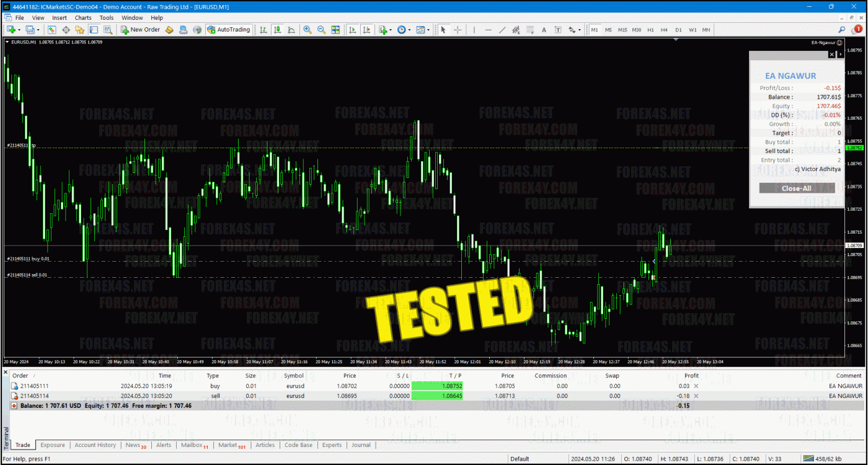This screenshot has width=868, height=465.
Task: Click the Tile Windows icon
Action: click(335, 30)
